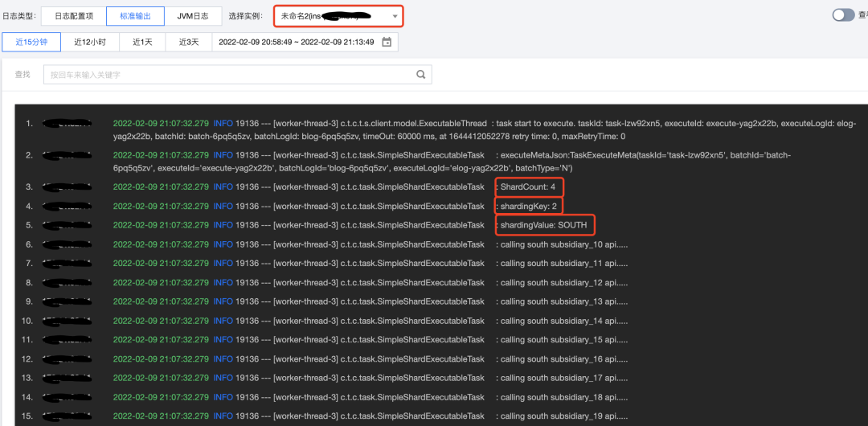Screen dimensions: 868x426
Task: Switch to 标准输出 log type
Action: [135, 16]
